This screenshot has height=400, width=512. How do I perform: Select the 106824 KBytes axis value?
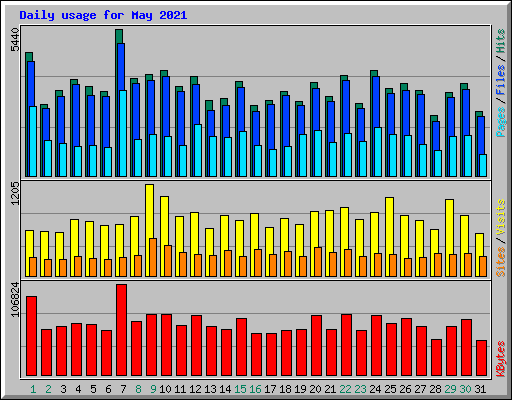tap(15, 299)
